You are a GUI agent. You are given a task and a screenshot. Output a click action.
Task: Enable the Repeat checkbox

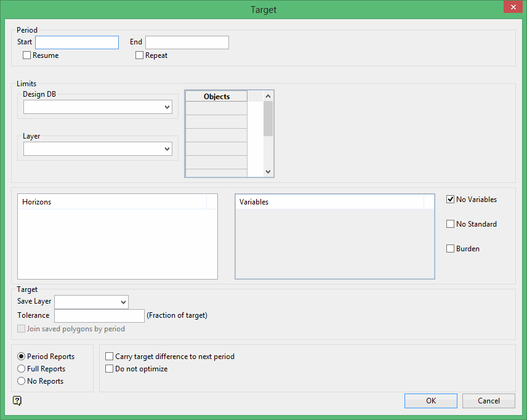[140, 55]
